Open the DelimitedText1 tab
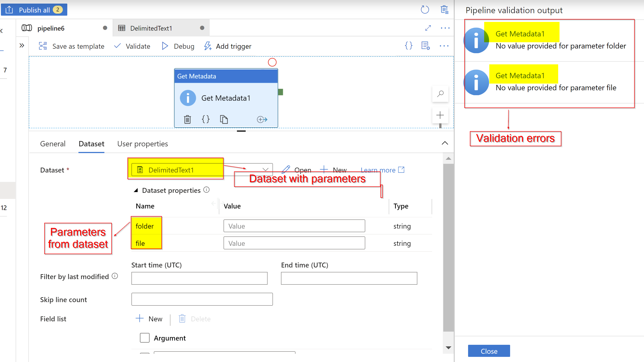 click(151, 28)
